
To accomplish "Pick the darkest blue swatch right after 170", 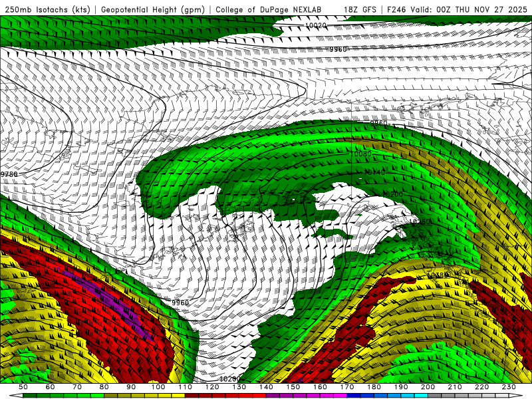I will tap(354, 396).
